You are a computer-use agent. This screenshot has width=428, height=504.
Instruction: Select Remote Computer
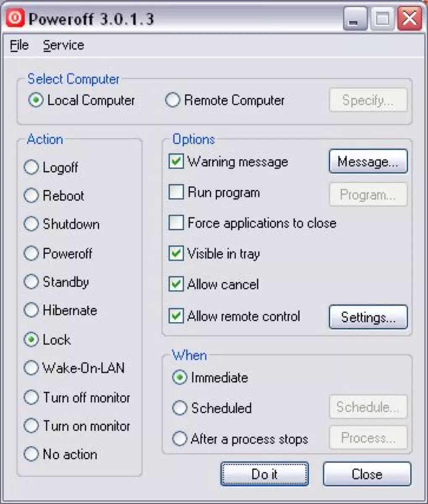point(172,100)
